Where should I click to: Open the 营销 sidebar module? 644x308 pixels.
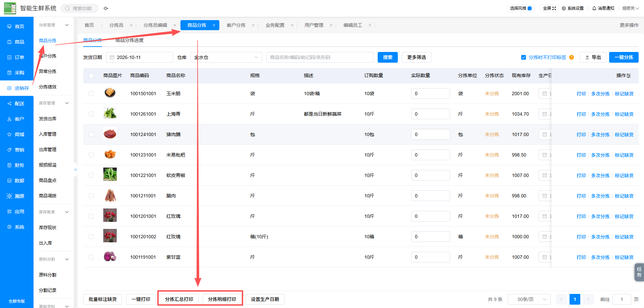17,150
